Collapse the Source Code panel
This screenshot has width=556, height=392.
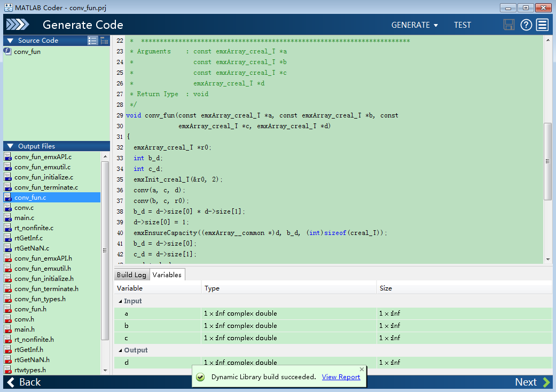pos(10,41)
